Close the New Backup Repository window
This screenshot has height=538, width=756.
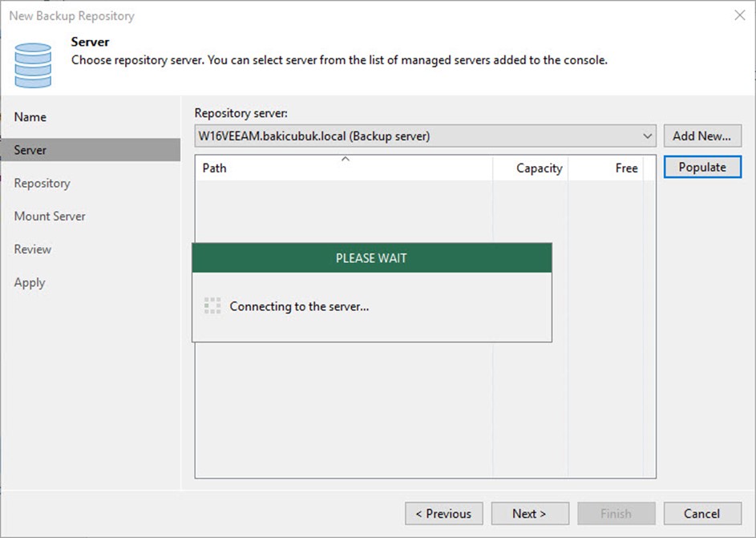coord(738,16)
